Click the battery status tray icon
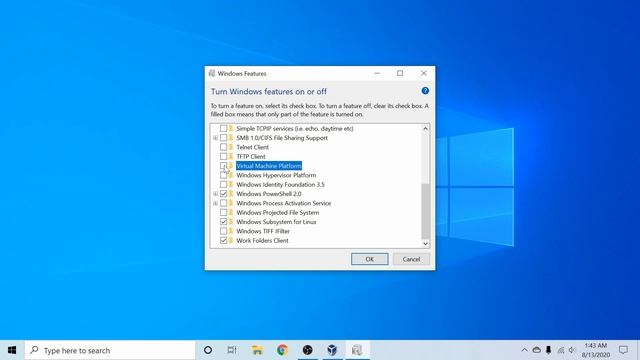 pyautogui.click(x=549, y=350)
